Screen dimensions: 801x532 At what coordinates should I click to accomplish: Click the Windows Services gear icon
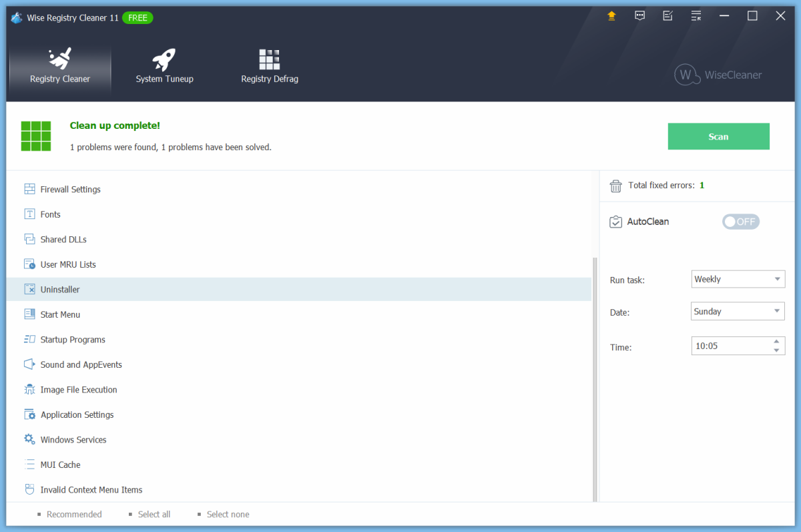[x=29, y=439]
